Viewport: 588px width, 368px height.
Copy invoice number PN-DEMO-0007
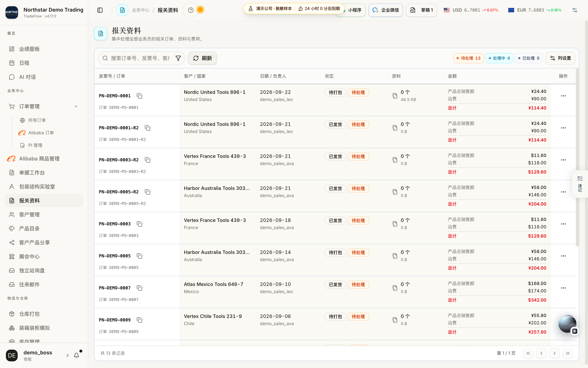(x=139, y=288)
